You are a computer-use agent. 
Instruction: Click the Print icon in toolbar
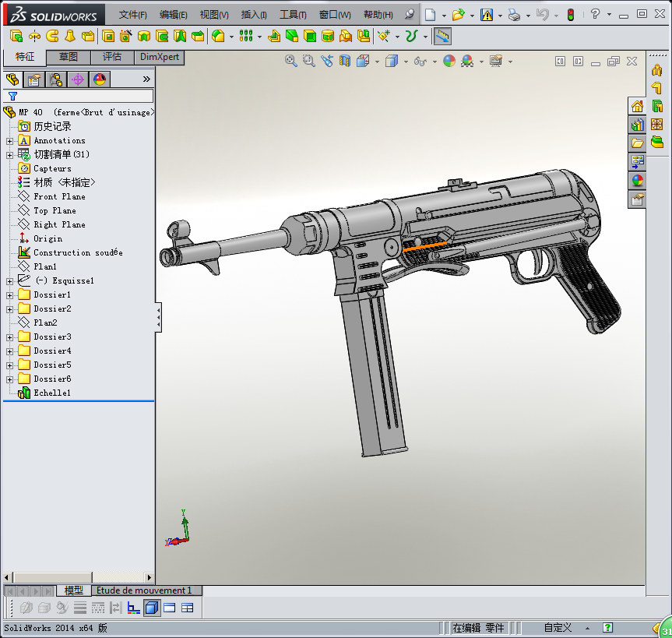pos(514,14)
